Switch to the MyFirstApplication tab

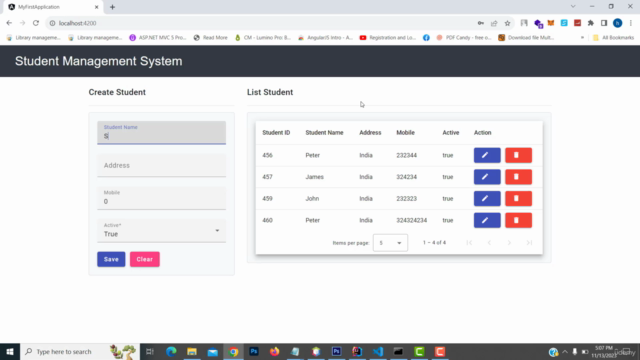[x=52, y=7]
